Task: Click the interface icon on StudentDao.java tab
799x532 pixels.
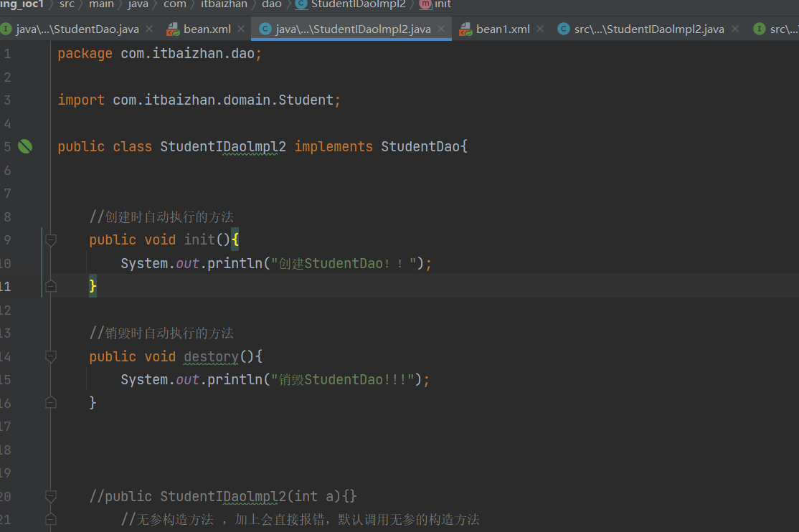Action: click(x=6, y=29)
